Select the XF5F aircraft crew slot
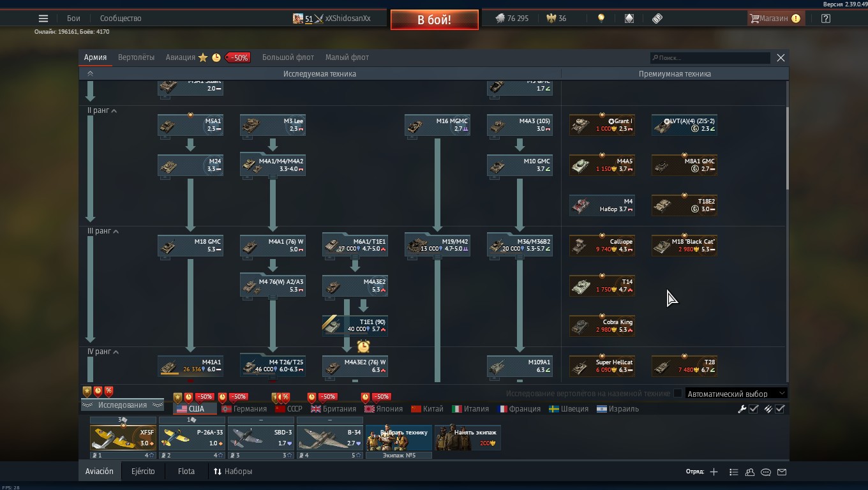 pos(123,438)
